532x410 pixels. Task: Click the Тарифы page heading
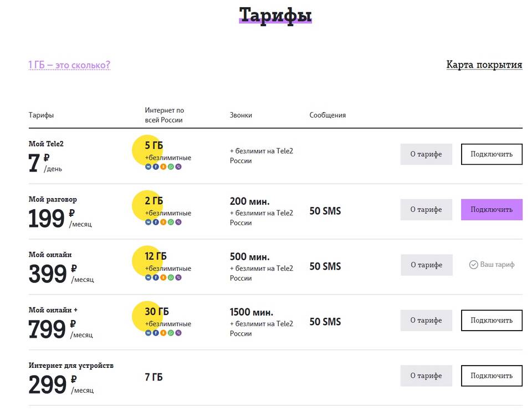275,14
